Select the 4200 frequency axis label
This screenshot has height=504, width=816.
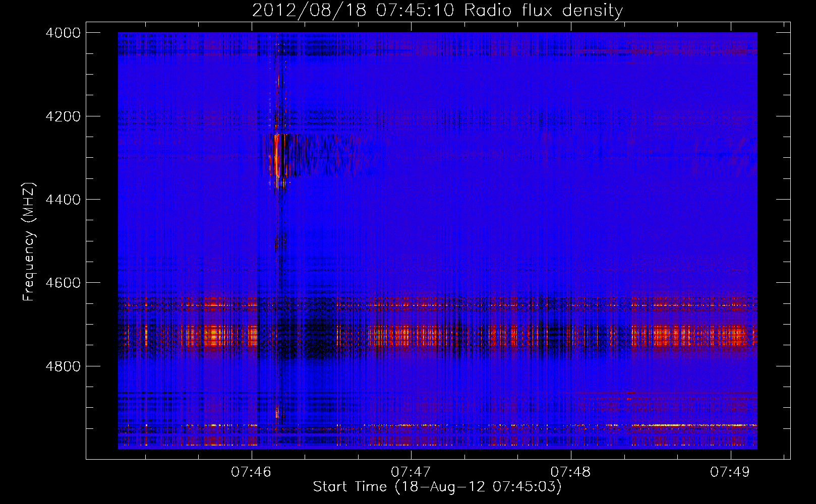click(63, 116)
